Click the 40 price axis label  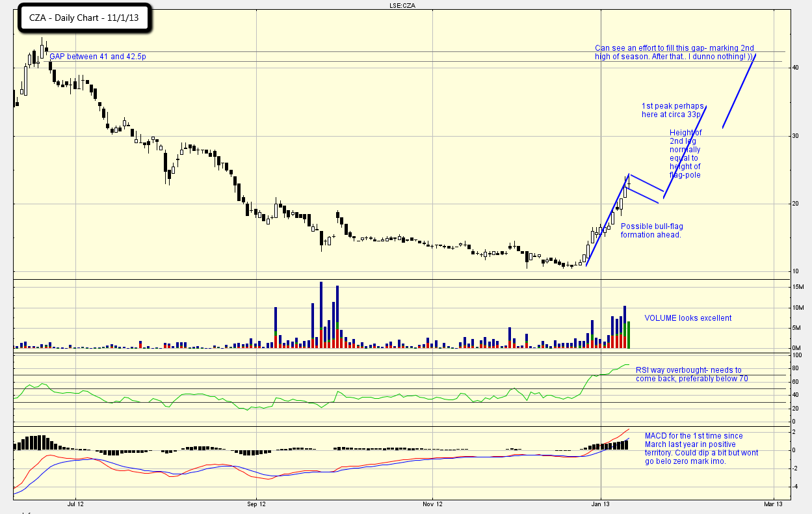tap(794, 68)
